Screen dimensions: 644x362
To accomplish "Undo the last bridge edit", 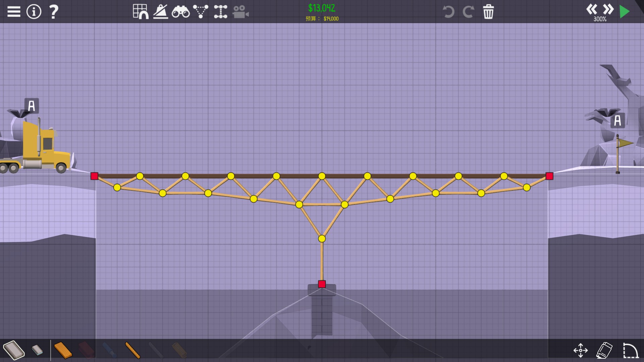I will pyautogui.click(x=448, y=12).
